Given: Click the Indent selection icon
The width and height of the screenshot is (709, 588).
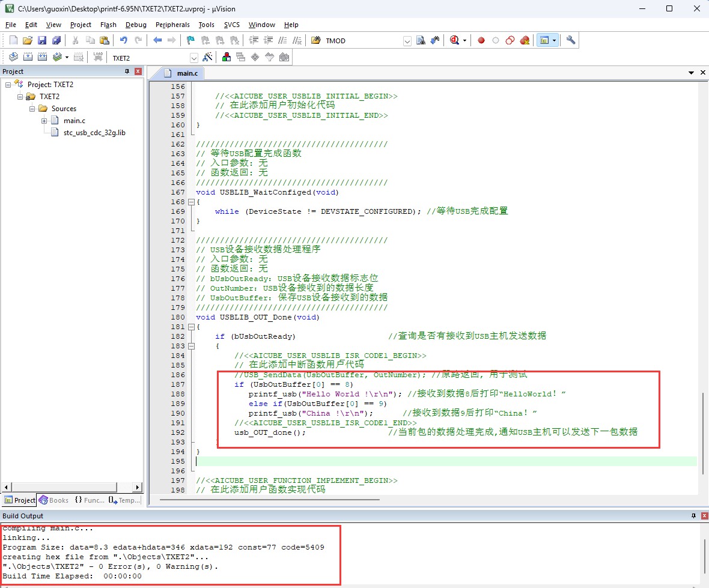Looking at the screenshot, I should (x=254, y=40).
